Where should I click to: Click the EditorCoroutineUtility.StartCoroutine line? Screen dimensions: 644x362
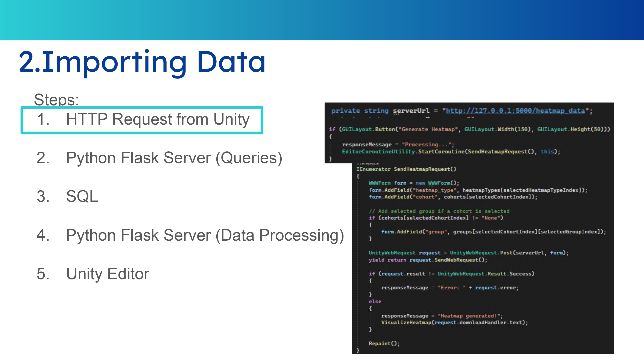point(451,152)
